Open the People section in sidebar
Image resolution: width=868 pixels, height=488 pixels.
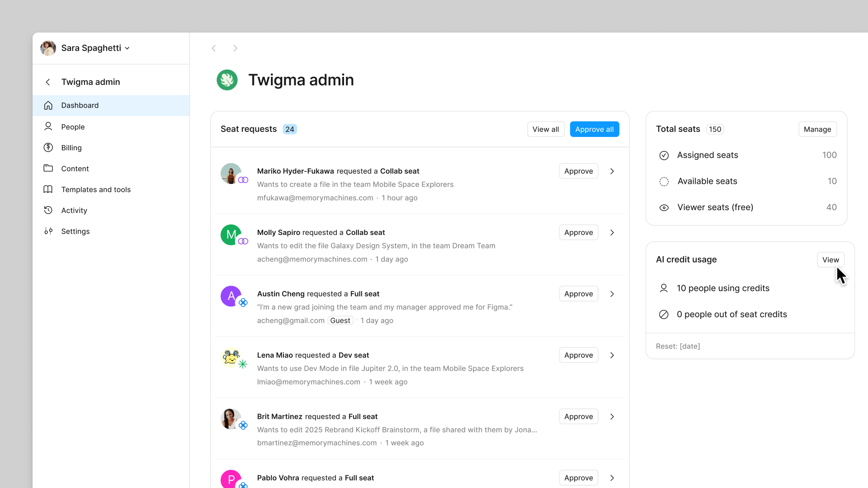[x=73, y=127]
